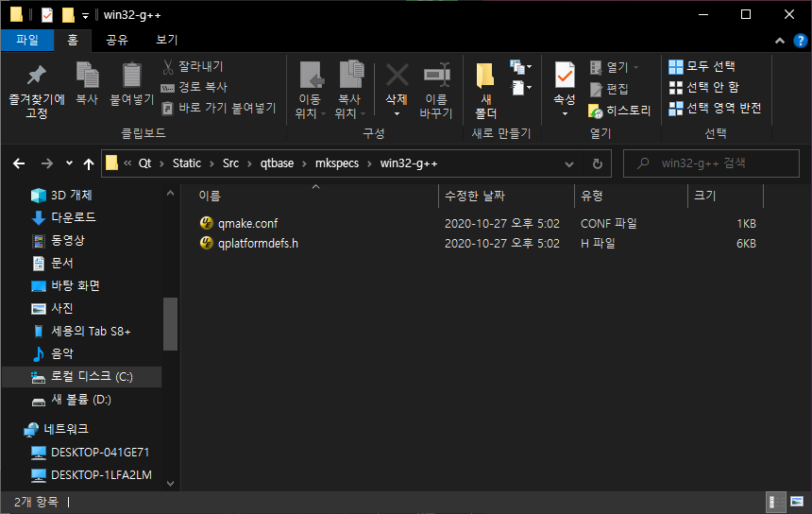Switch to the 보기 (View) tab

(167, 40)
